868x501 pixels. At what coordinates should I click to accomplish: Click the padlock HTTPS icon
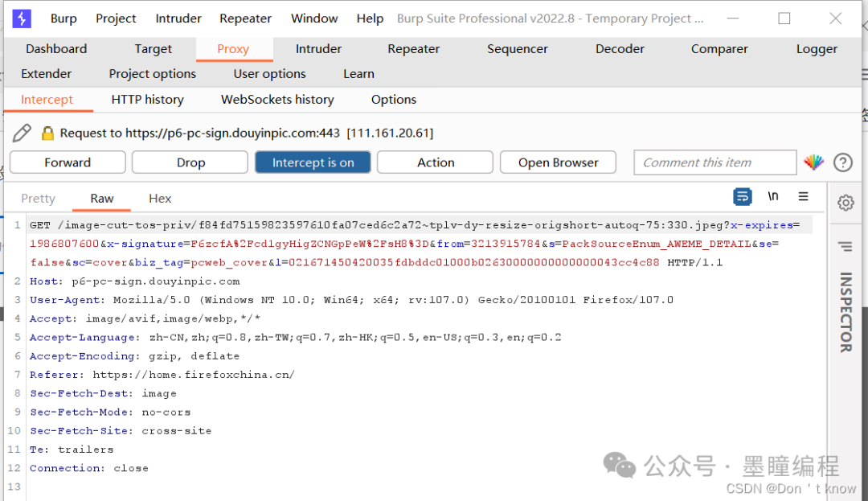click(x=47, y=133)
